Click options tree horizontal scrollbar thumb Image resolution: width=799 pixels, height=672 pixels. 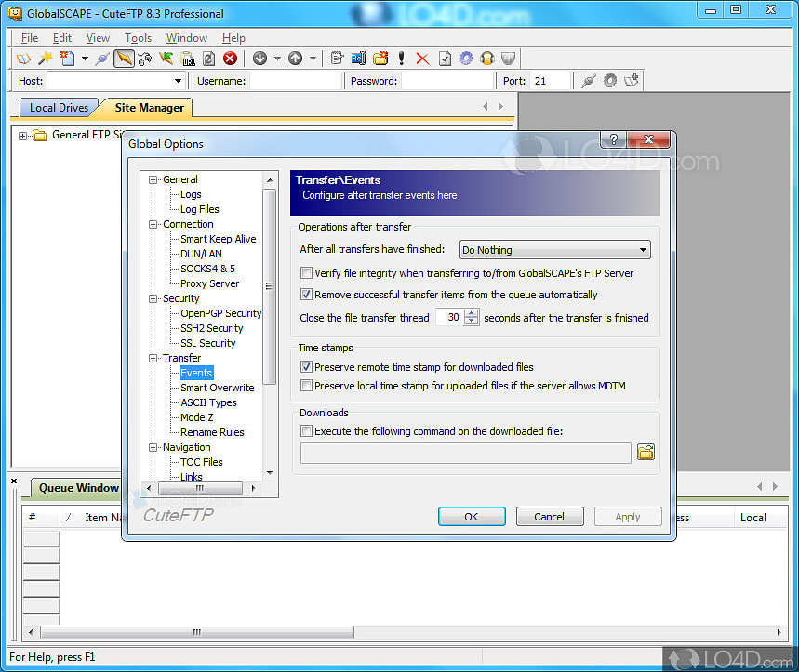tap(200, 488)
